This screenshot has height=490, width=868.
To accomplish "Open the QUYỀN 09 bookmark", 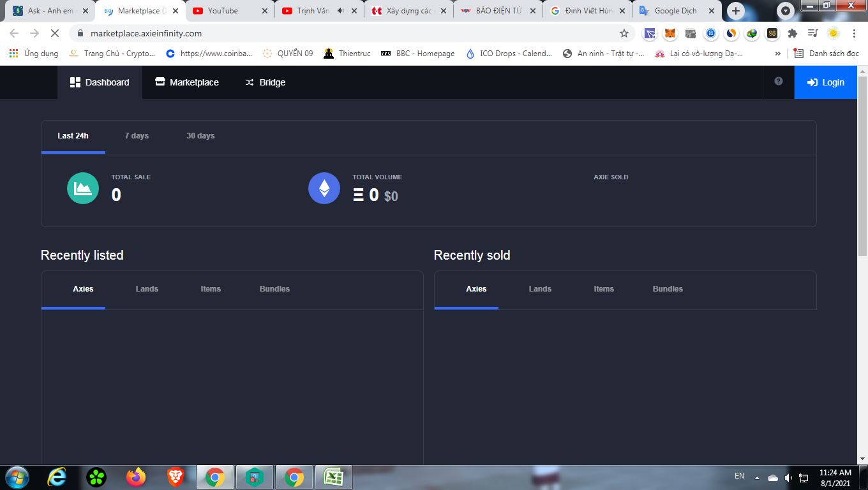I will [288, 54].
